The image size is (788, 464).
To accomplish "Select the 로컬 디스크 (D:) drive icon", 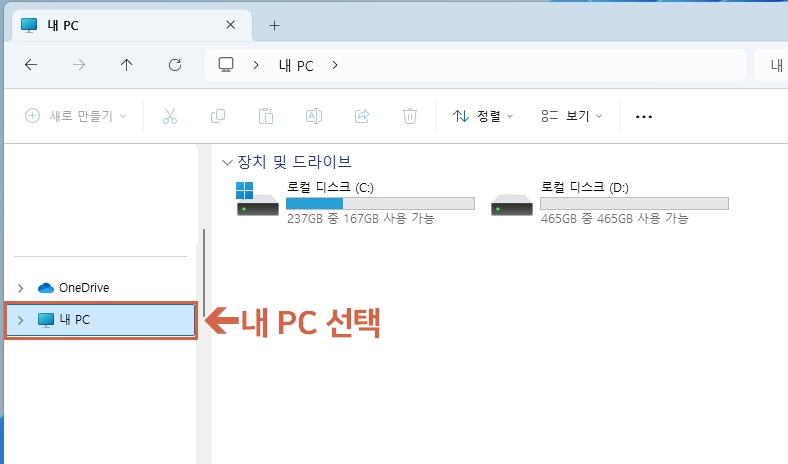I will (512, 205).
